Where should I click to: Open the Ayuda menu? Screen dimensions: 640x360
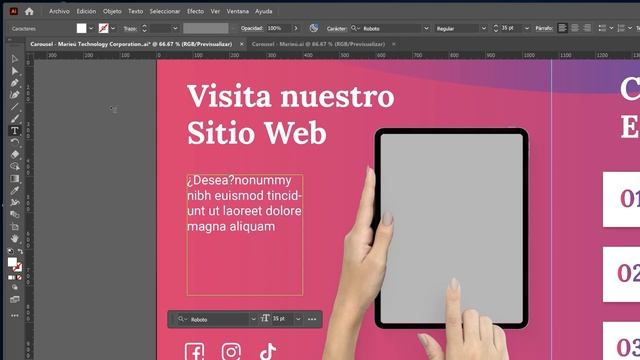pos(264,11)
